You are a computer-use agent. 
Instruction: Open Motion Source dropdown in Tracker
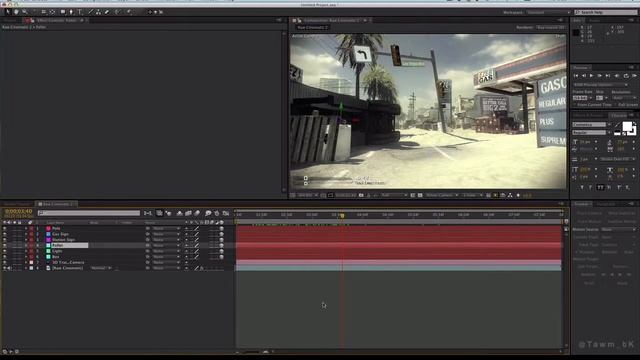(x=618, y=229)
